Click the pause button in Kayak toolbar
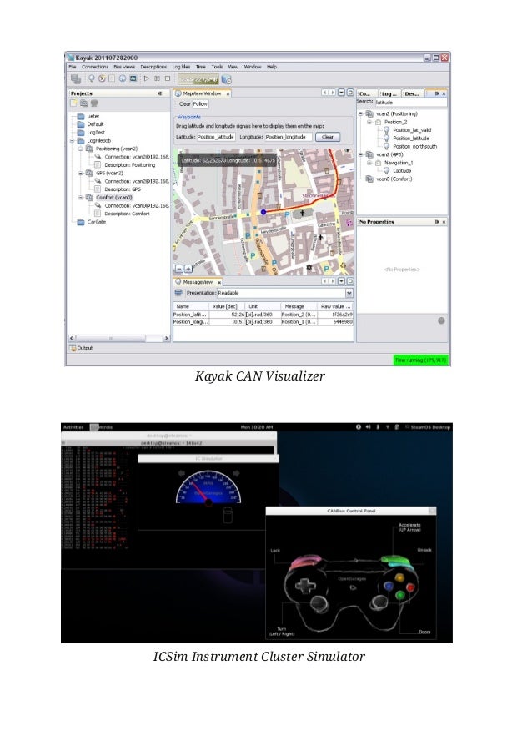 [x=157, y=78]
